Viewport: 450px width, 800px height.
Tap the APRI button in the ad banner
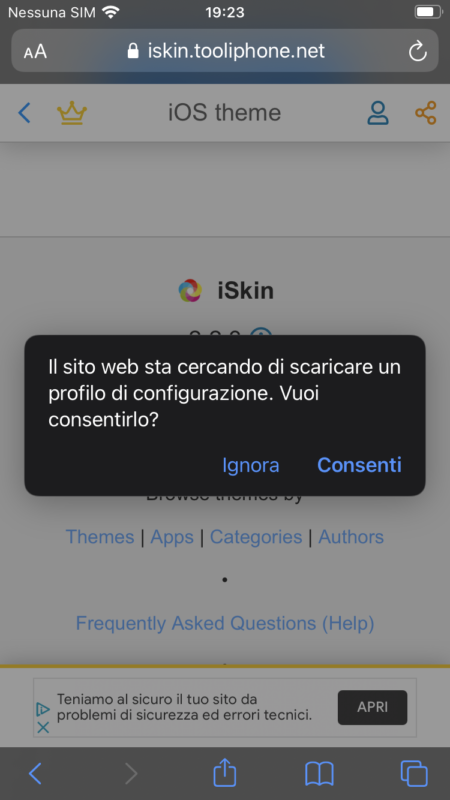[x=372, y=707]
